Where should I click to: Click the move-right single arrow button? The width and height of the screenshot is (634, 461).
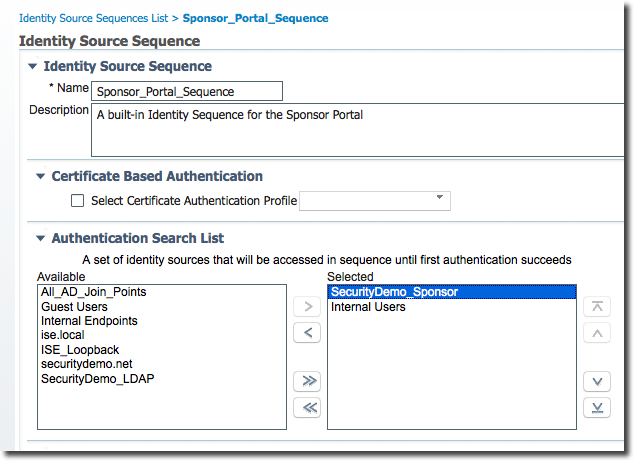(306, 306)
